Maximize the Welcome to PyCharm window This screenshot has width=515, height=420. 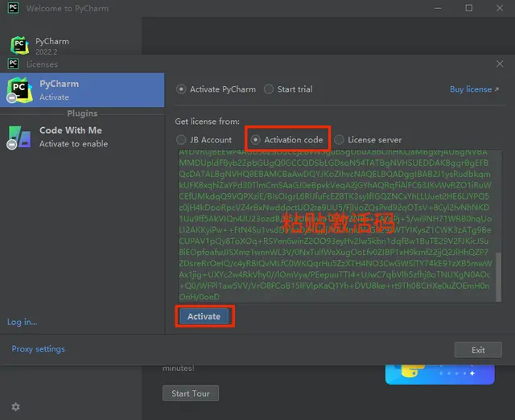469,8
